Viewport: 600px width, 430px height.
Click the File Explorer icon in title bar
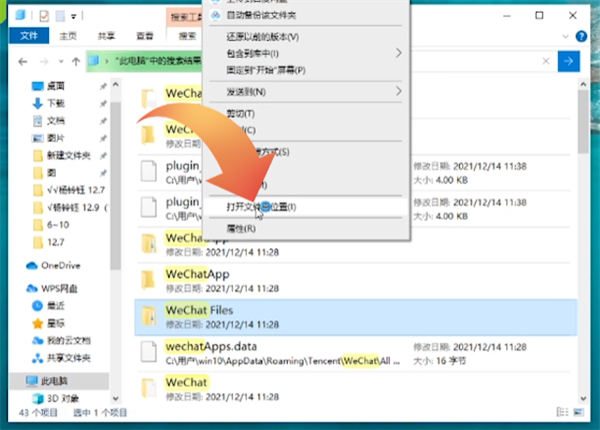(20, 15)
